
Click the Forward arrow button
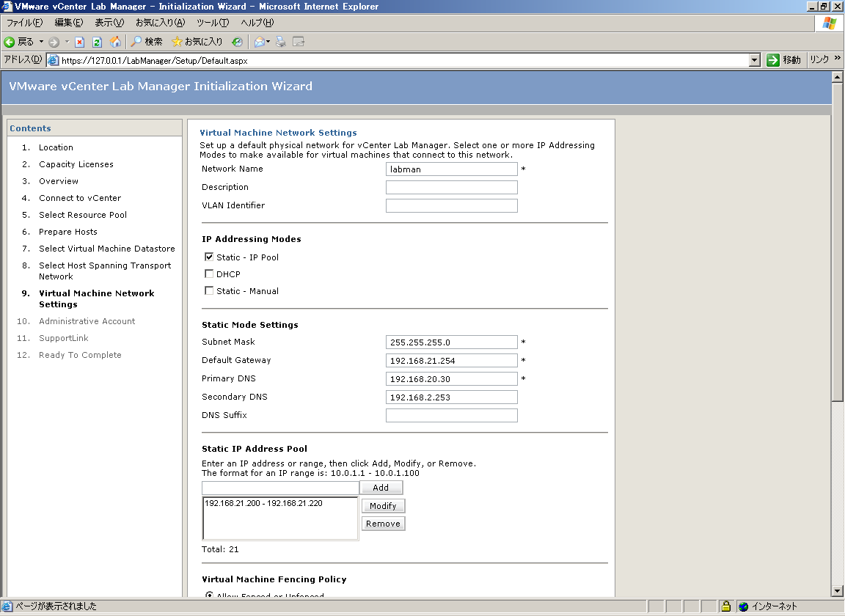coord(54,42)
